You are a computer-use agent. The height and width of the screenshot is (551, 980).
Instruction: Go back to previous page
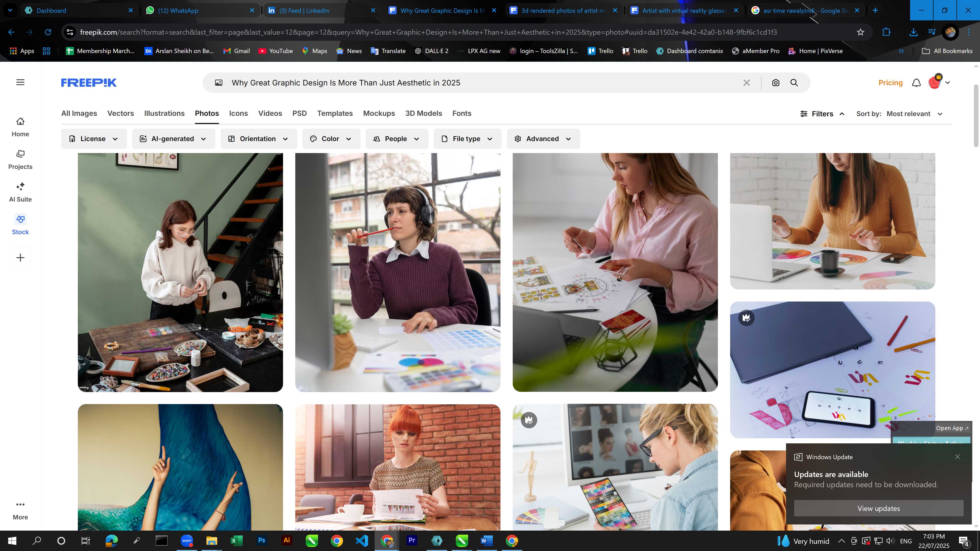tap(11, 32)
